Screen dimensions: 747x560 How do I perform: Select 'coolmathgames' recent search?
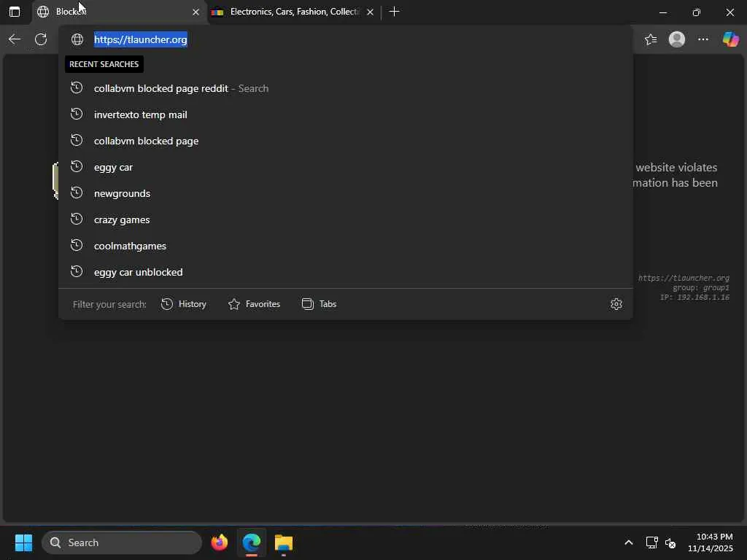point(345,246)
